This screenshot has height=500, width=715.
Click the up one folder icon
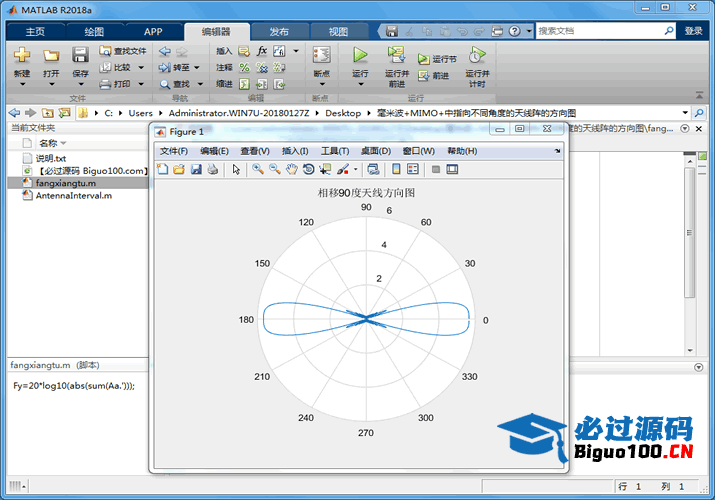[x=47, y=113]
